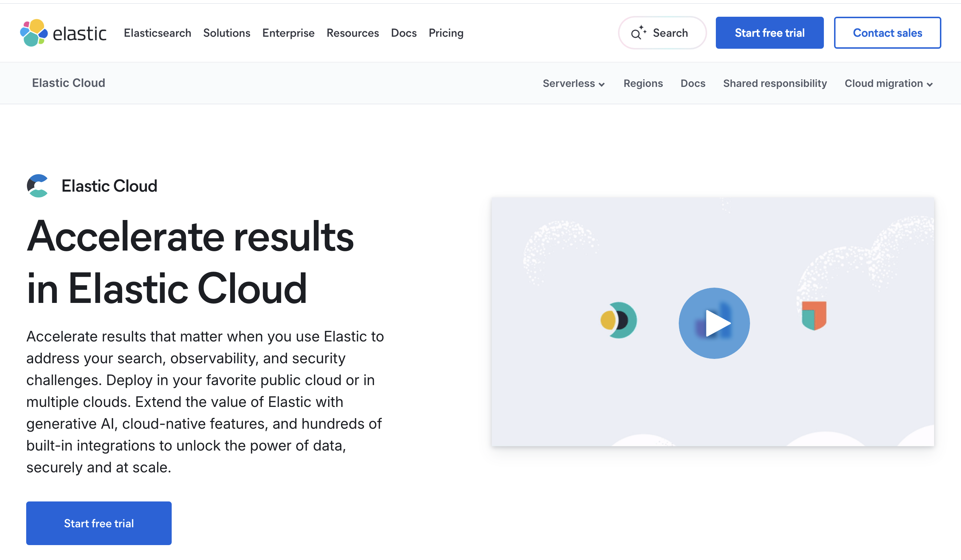Screen dimensions: 961x560
Task: Open the Solutions navigation menu
Action: pyautogui.click(x=227, y=33)
